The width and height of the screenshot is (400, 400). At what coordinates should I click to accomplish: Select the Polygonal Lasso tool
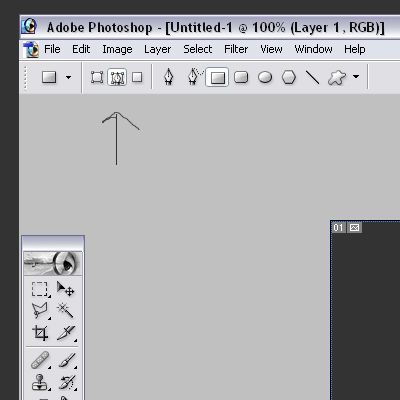point(40,310)
